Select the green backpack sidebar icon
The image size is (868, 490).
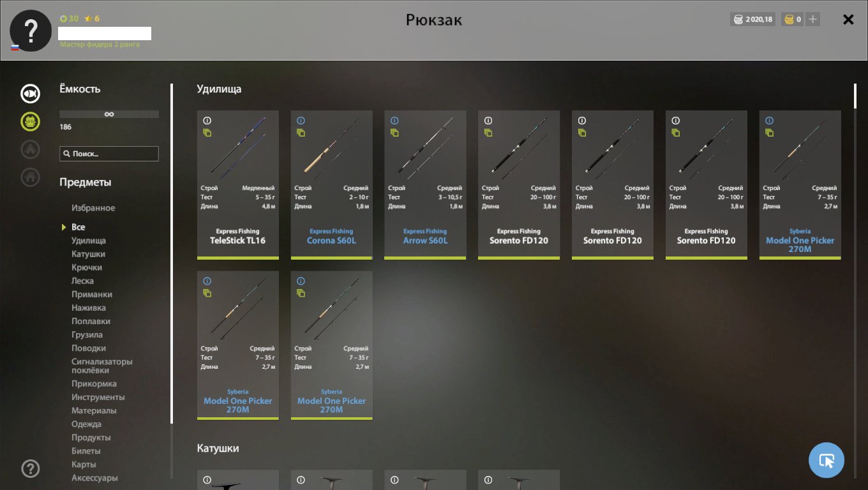click(x=30, y=121)
